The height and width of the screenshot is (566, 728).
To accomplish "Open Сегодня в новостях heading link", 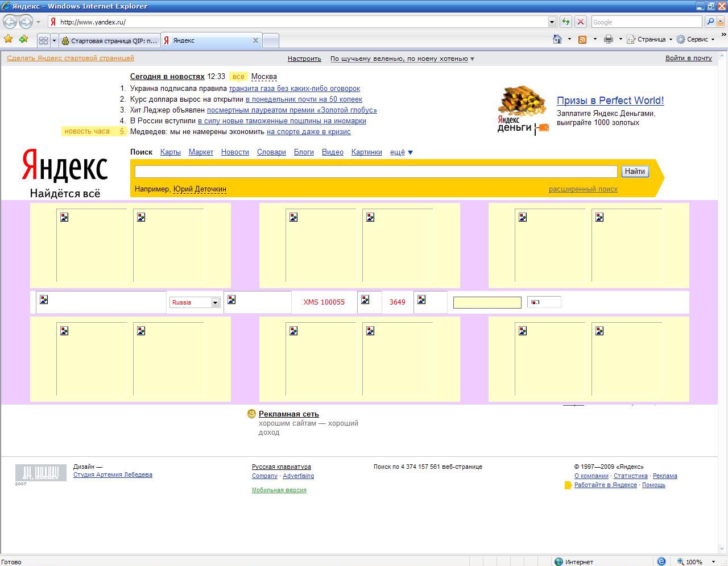I will click(167, 76).
